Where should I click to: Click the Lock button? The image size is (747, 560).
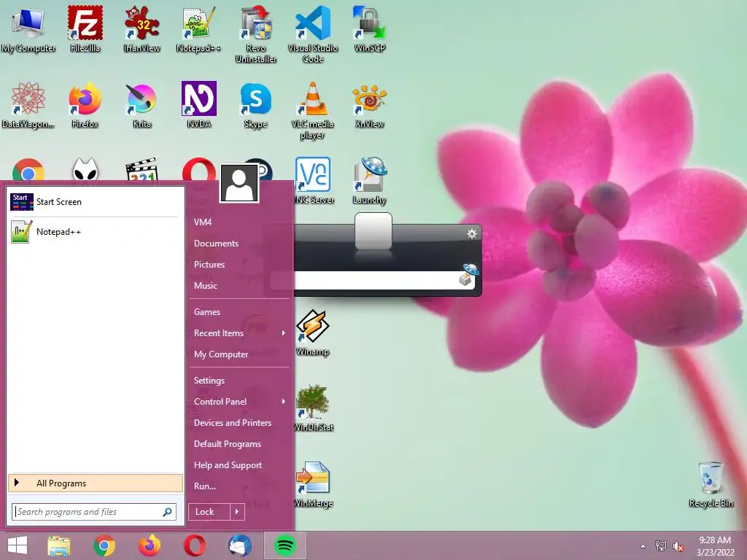pyautogui.click(x=209, y=512)
